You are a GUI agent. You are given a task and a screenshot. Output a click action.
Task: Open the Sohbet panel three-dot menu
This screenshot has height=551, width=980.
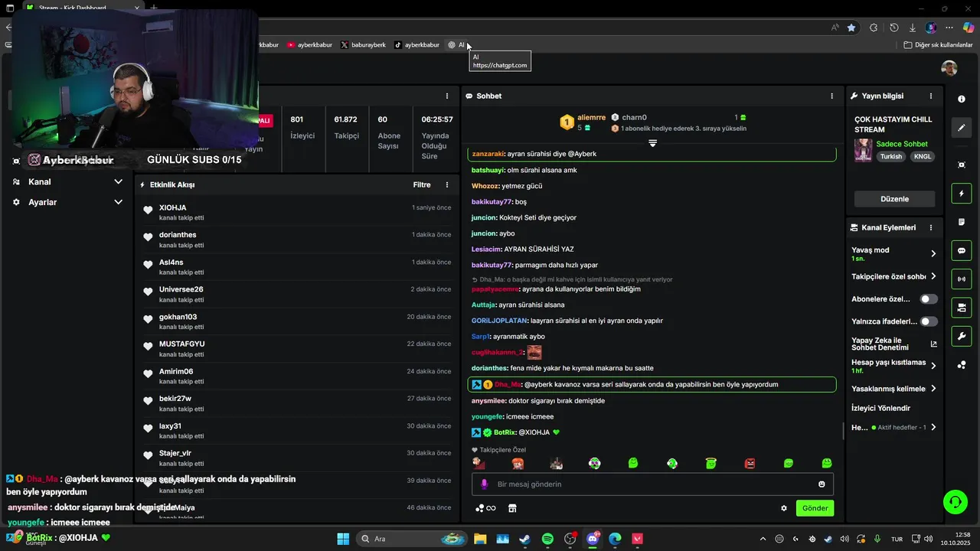pyautogui.click(x=832, y=96)
